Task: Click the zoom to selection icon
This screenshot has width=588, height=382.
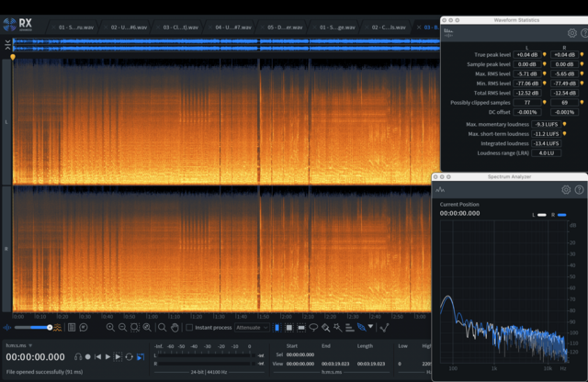Action: click(135, 327)
